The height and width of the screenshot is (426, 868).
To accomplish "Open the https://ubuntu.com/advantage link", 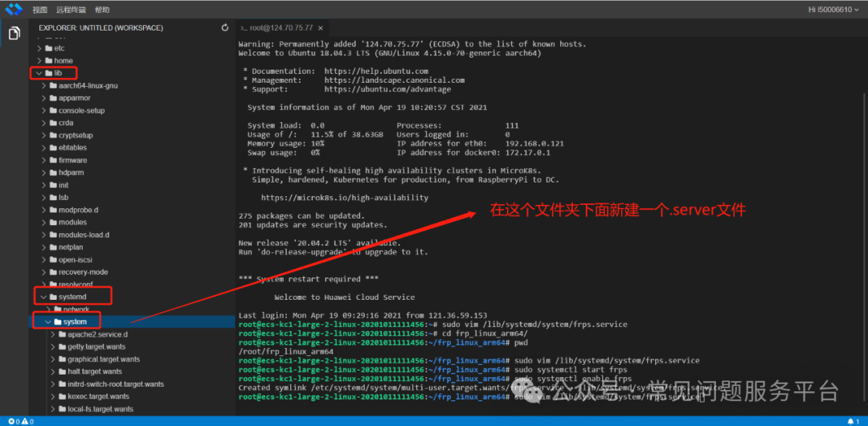I will tap(388, 89).
